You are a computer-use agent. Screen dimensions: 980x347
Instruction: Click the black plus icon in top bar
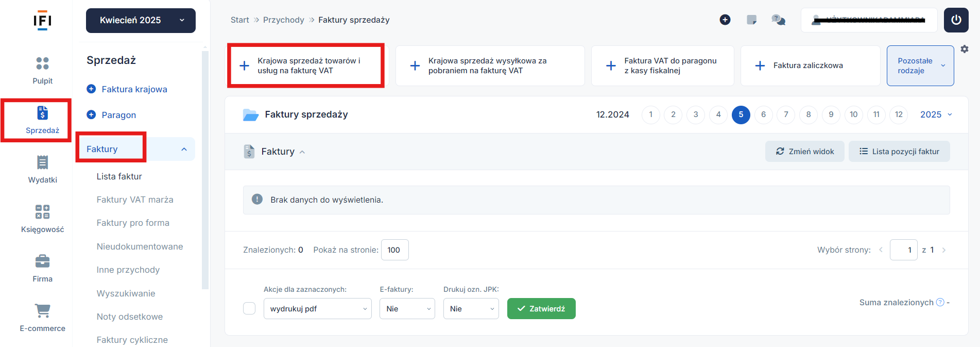[725, 20]
